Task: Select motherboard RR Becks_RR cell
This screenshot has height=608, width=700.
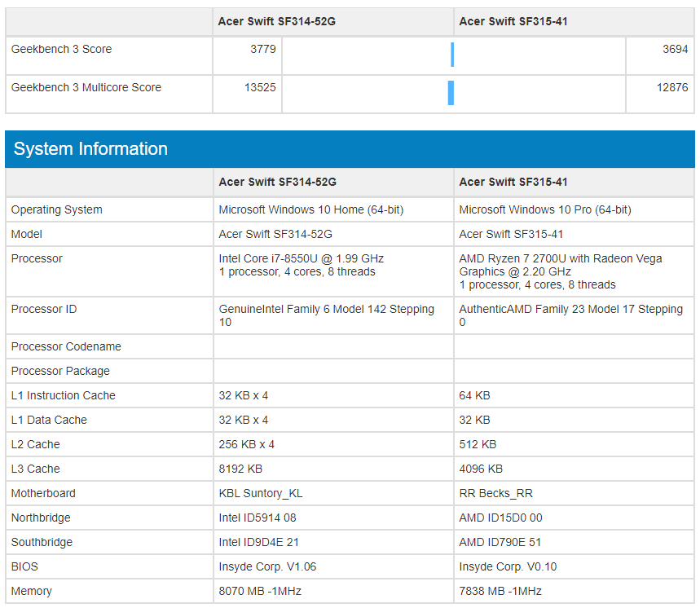Action: coord(575,494)
